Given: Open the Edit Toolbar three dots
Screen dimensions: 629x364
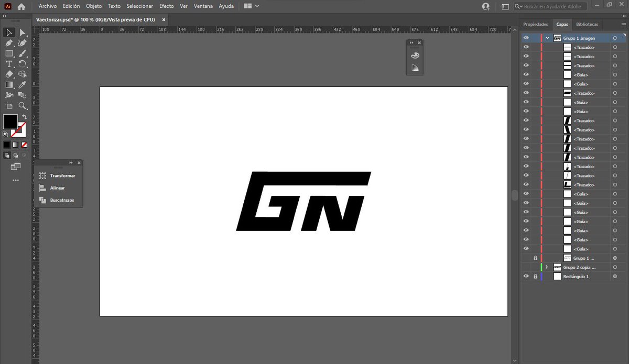Looking at the screenshot, I should [x=16, y=180].
